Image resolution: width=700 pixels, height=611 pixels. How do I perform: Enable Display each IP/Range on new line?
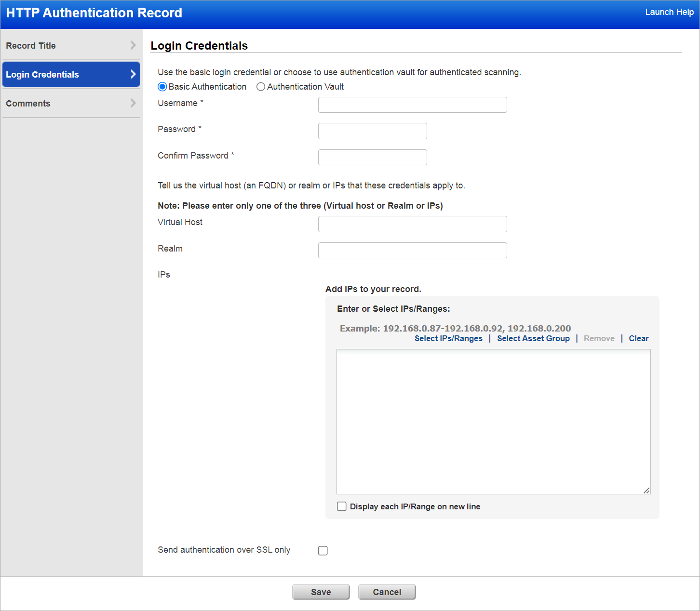pos(342,506)
